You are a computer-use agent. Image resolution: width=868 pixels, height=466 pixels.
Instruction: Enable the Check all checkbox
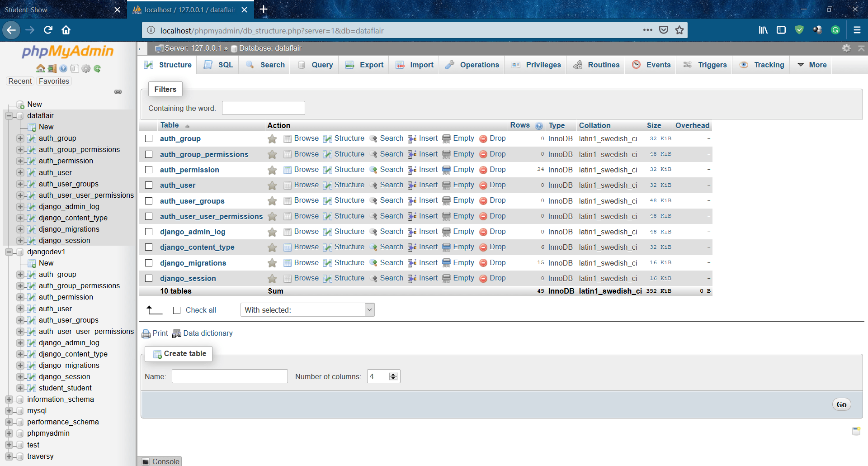pos(177,310)
